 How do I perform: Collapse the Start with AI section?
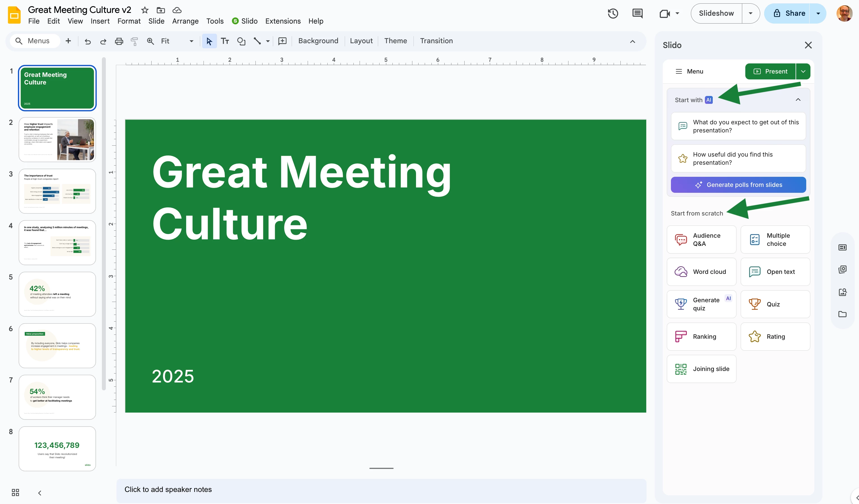[x=798, y=100]
